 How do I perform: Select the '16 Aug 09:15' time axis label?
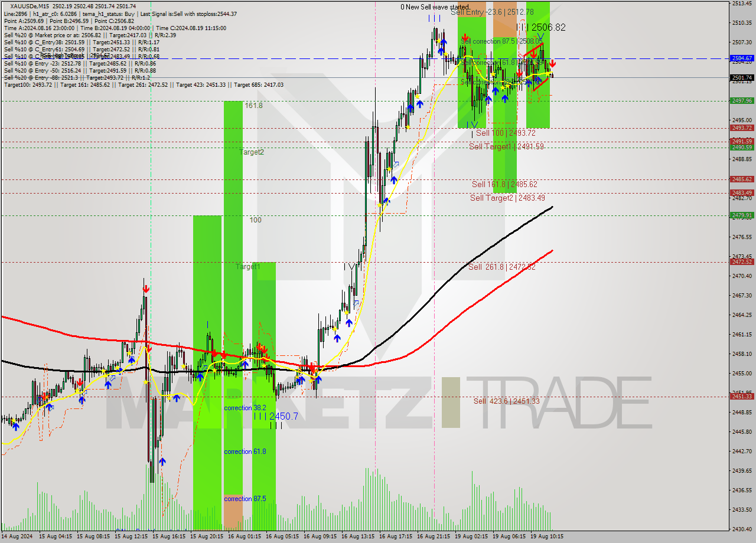[321, 537]
